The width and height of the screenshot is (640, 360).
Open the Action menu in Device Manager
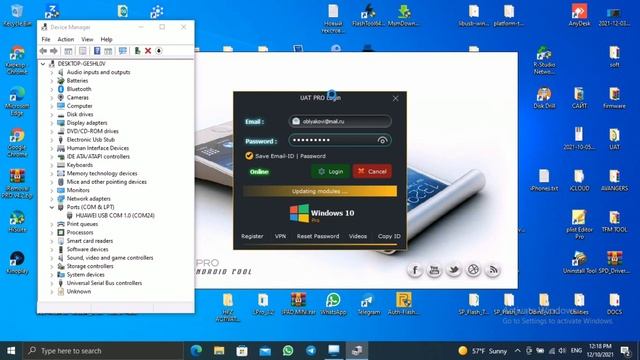tap(66, 39)
